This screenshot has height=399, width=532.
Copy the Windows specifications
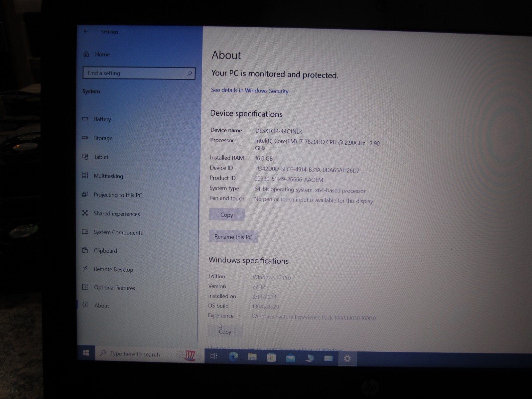(x=225, y=332)
